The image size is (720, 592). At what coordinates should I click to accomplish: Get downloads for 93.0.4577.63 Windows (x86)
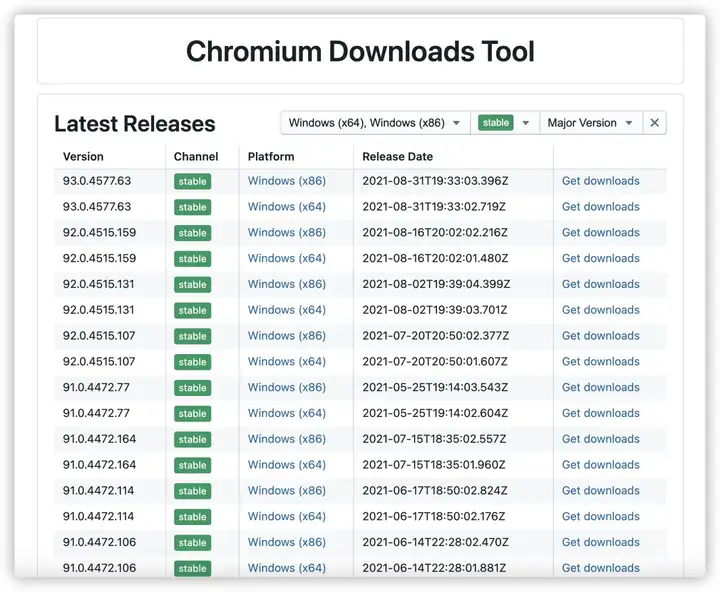point(601,181)
